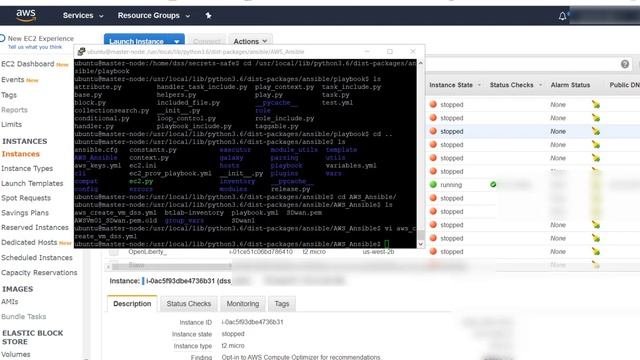The height and width of the screenshot is (360, 640).
Task: Open the notifications bell icon
Action: point(562,16)
